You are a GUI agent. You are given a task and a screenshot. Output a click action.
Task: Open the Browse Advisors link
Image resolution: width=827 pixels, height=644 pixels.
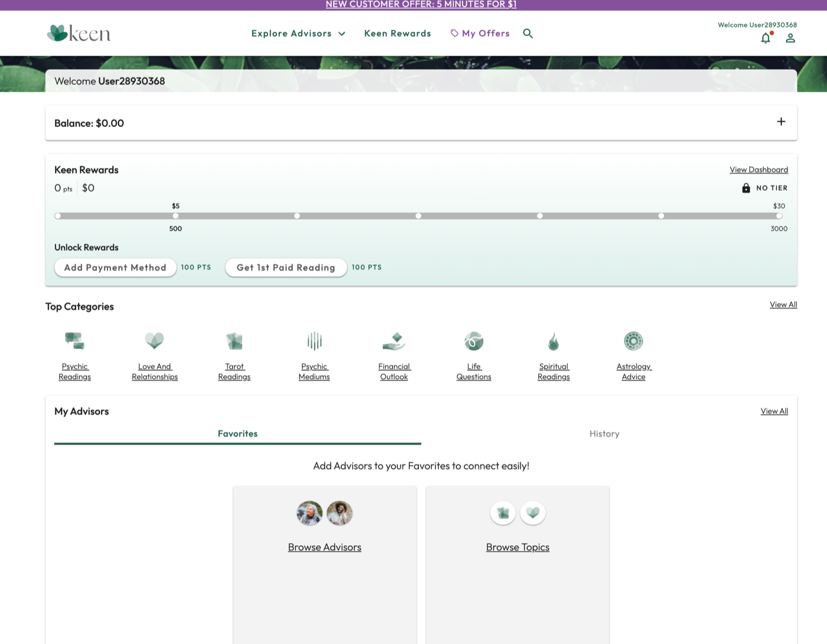click(325, 547)
